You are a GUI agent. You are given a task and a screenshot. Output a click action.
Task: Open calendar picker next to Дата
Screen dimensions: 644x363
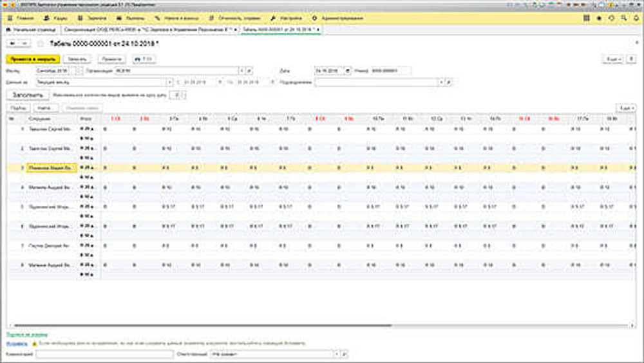[x=348, y=71]
